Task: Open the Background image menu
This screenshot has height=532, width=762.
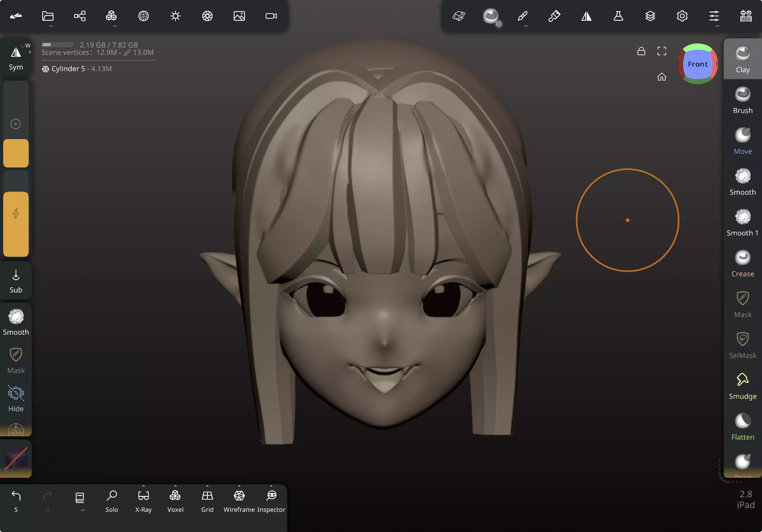Action: (x=239, y=16)
